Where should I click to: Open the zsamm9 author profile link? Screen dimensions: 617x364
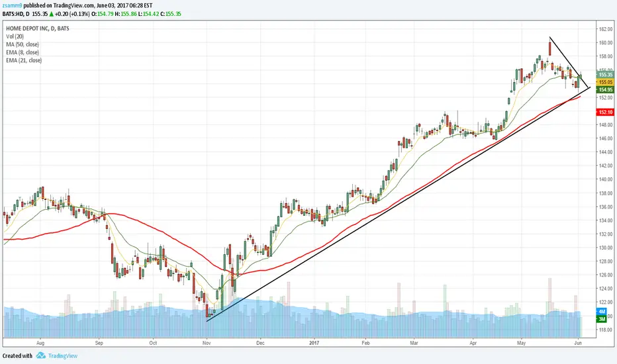[x=12, y=5]
